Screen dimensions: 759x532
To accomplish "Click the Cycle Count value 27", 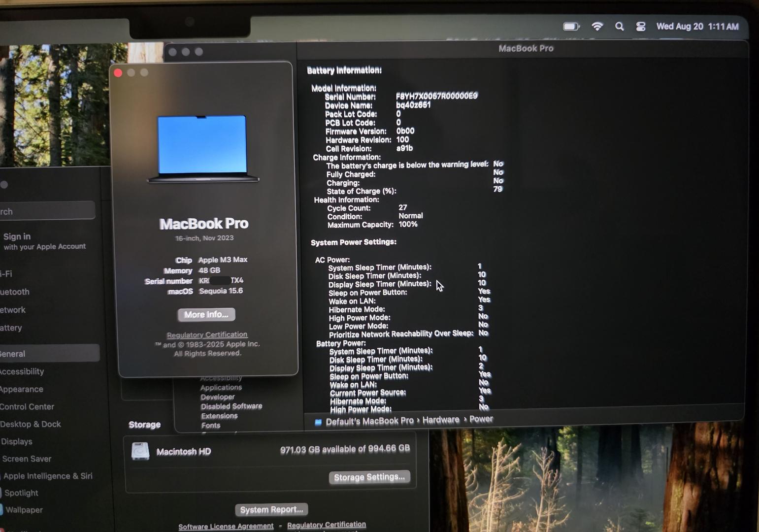I will pyautogui.click(x=403, y=207).
